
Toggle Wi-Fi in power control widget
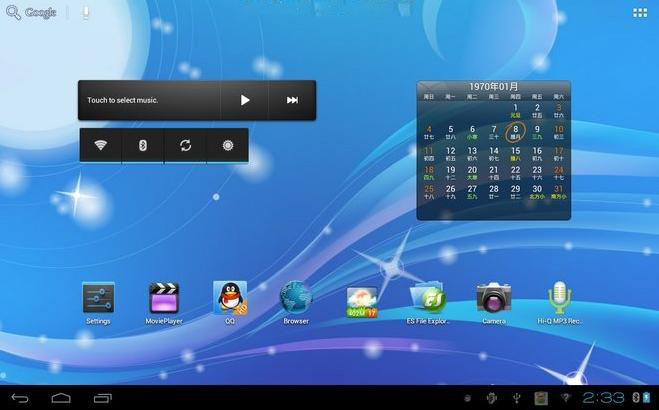pos(100,145)
